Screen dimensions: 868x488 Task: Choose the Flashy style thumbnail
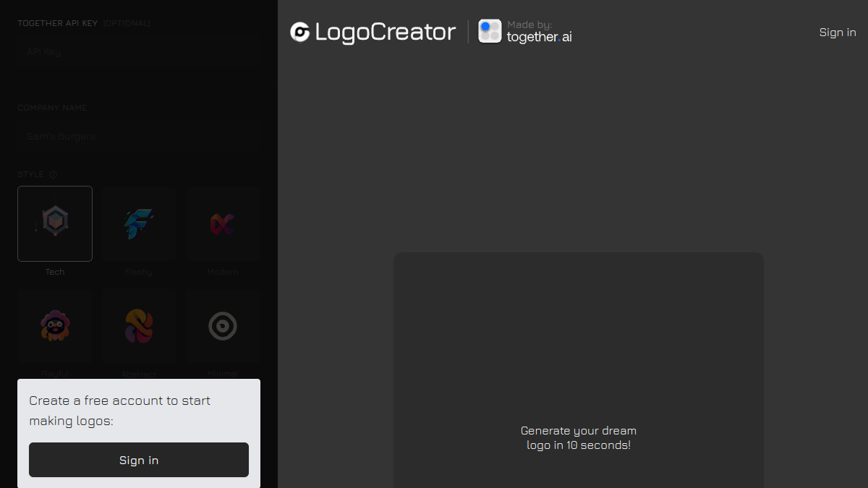[x=139, y=223]
